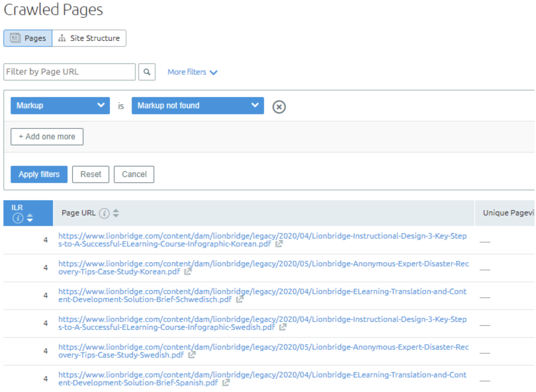Open external link icon for Brief-Schwedisch.pdf

point(239,299)
